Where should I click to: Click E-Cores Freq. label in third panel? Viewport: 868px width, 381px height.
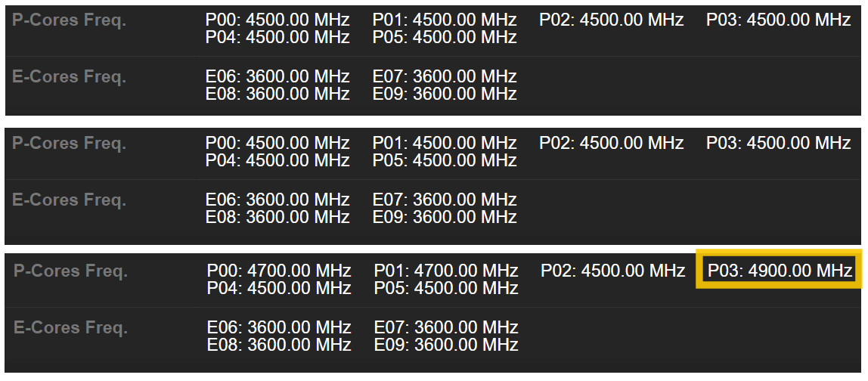70,328
